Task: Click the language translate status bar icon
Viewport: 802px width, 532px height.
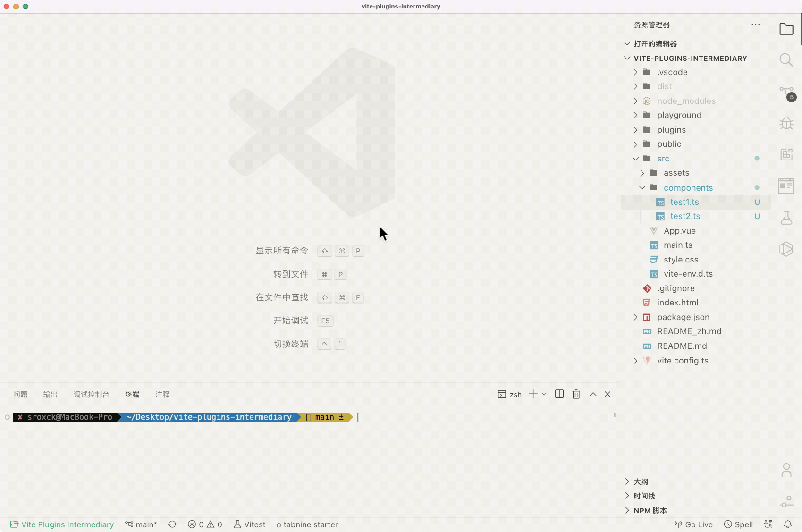Action: coord(768,524)
